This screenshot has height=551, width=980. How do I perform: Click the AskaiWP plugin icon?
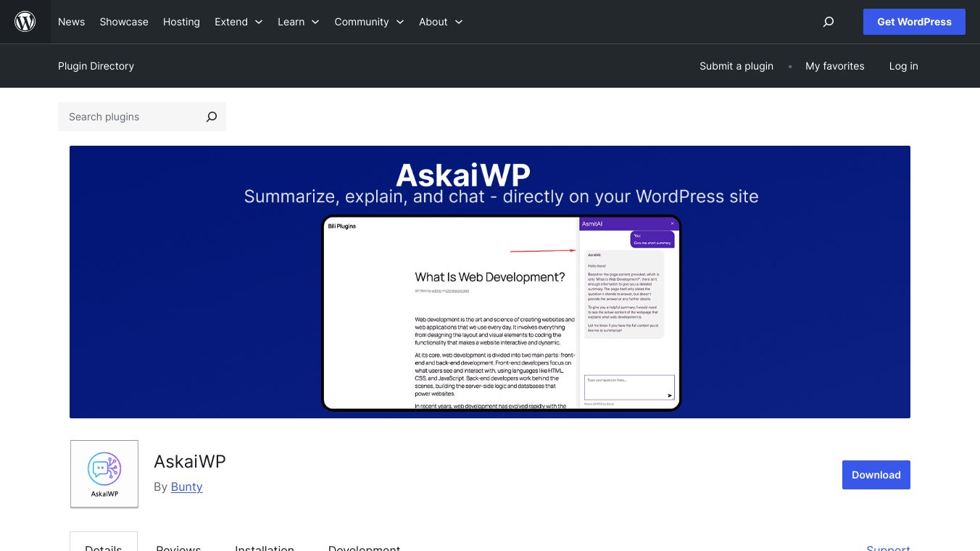[x=104, y=474]
